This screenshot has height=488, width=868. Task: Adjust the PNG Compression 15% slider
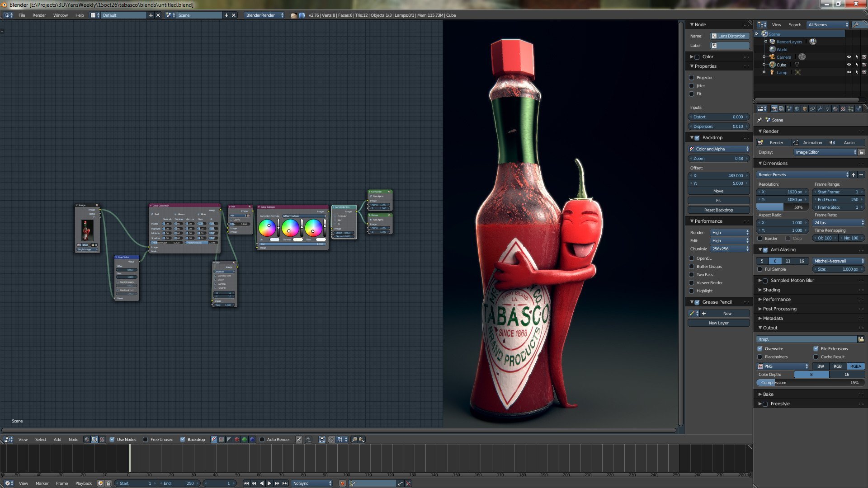810,383
